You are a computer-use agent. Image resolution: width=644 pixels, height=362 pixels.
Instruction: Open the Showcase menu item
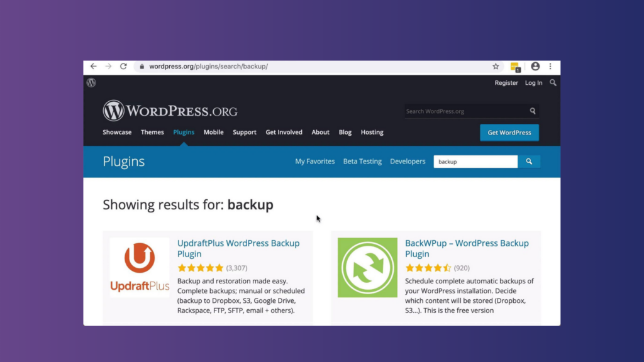tap(117, 132)
